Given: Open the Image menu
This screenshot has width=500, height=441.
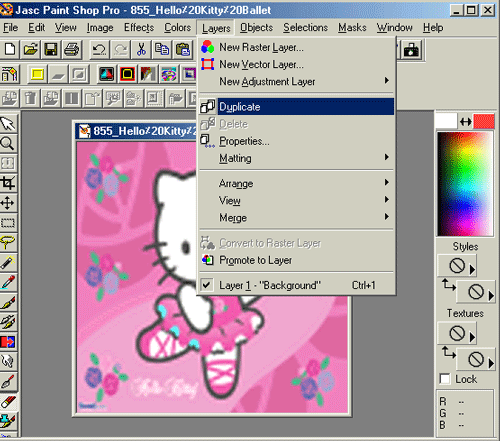Looking at the screenshot, I should [x=100, y=27].
